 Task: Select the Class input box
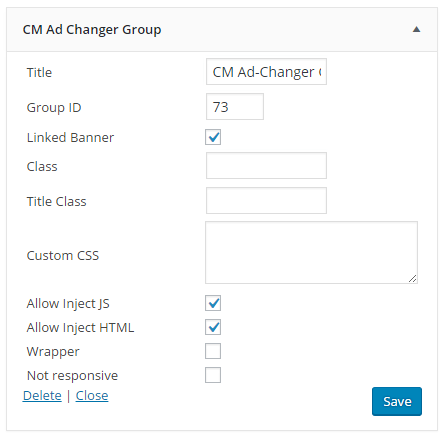[x=266, y=166]
